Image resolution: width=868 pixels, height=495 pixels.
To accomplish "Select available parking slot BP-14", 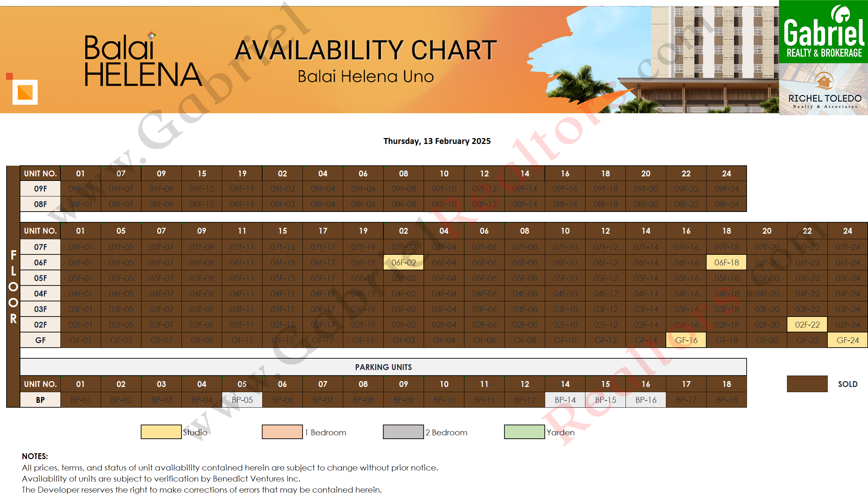I will (x=565, y=400).
